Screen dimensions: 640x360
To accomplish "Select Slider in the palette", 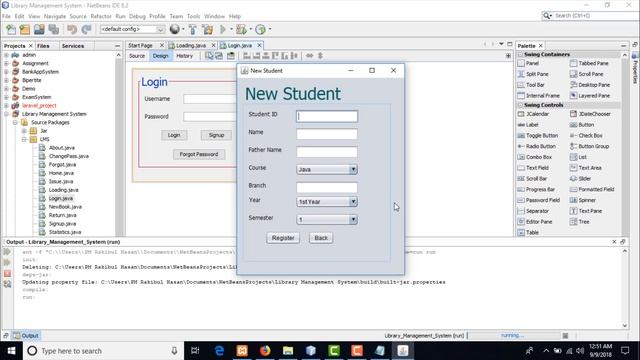I will [580, 179].
